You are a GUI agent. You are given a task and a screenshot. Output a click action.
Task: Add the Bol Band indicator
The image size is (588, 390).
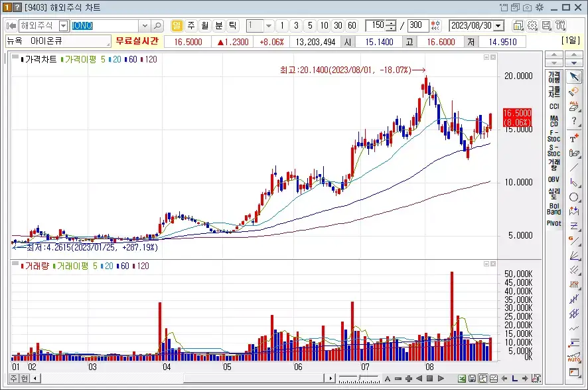coord(554,209)
